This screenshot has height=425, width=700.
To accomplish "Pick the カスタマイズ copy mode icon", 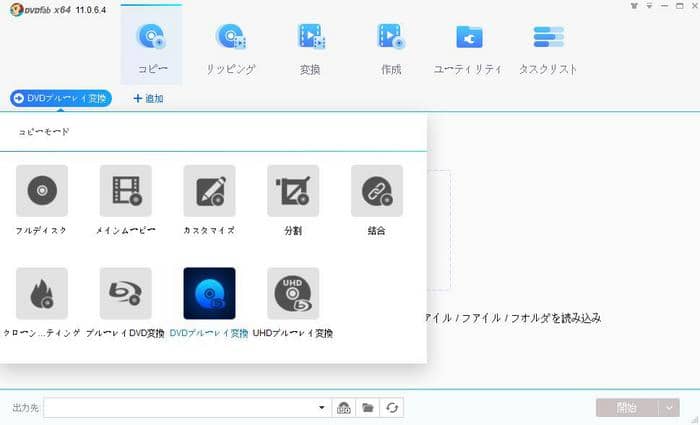I will (x=209, y=191).
